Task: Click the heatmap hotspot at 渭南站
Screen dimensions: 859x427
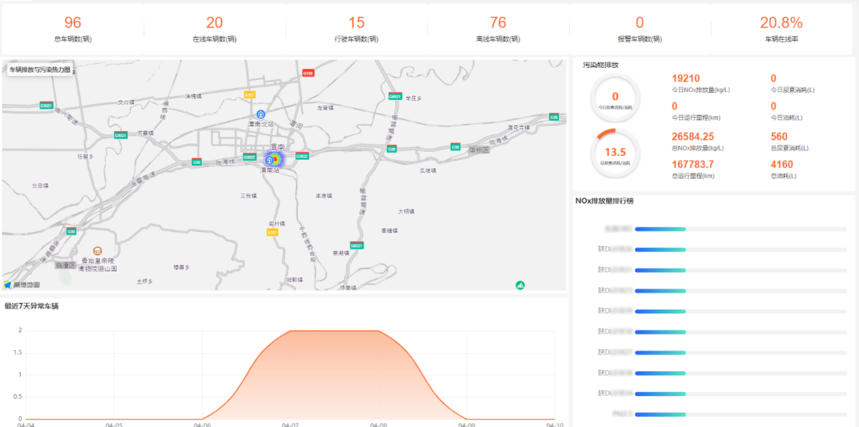Action: point(276,159)
